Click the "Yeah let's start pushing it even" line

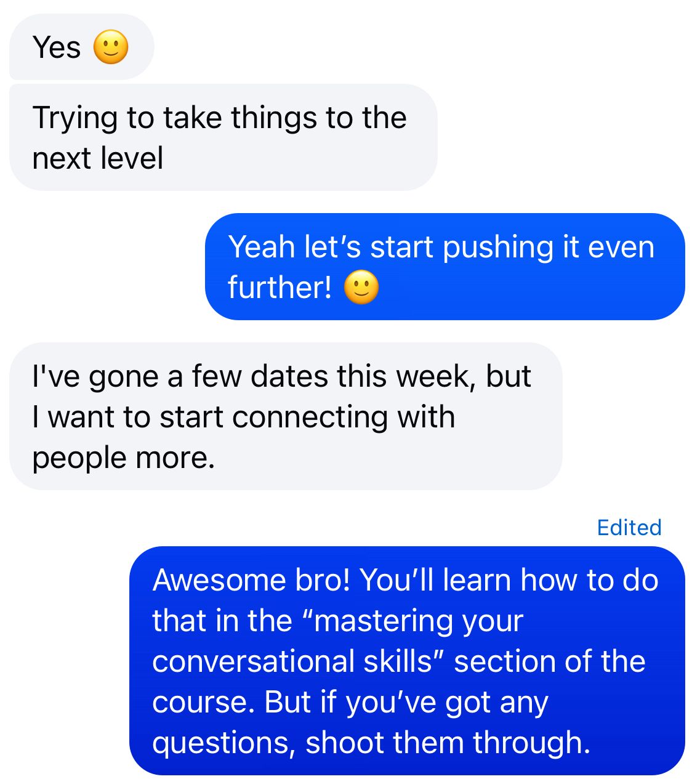click(441, 247)
